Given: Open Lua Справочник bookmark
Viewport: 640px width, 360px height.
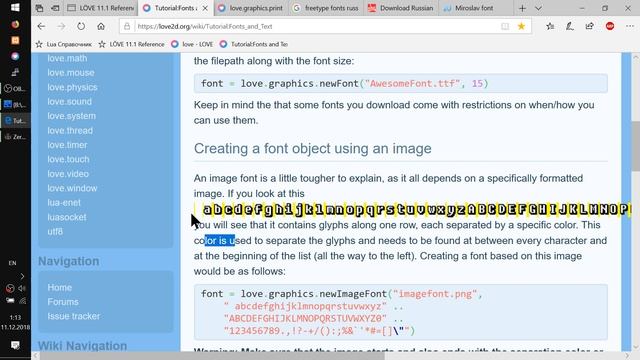Looking at the screenshot, I should click(64, 44).
